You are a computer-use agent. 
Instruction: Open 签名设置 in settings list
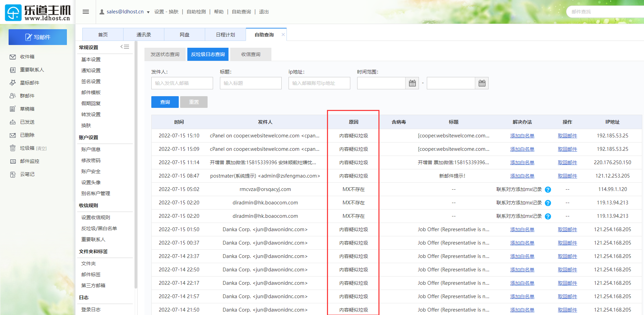click(91, 81)
